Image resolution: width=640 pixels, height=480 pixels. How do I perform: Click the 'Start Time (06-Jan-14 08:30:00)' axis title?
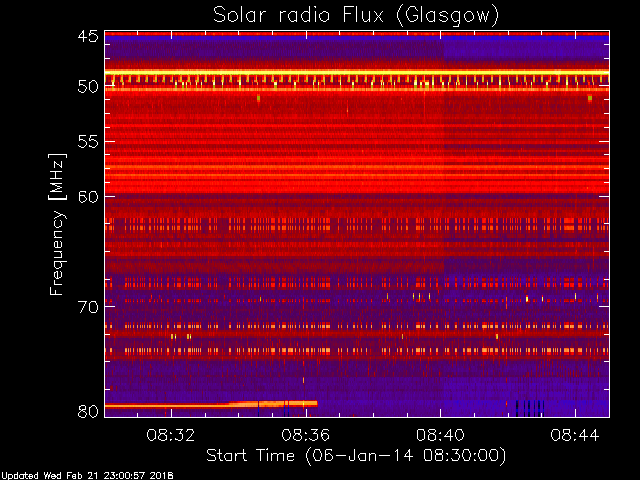[x=356, y=456]
